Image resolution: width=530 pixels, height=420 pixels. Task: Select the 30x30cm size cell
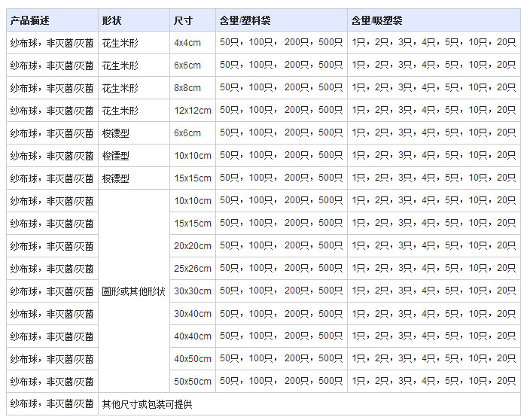click(193, 291)
